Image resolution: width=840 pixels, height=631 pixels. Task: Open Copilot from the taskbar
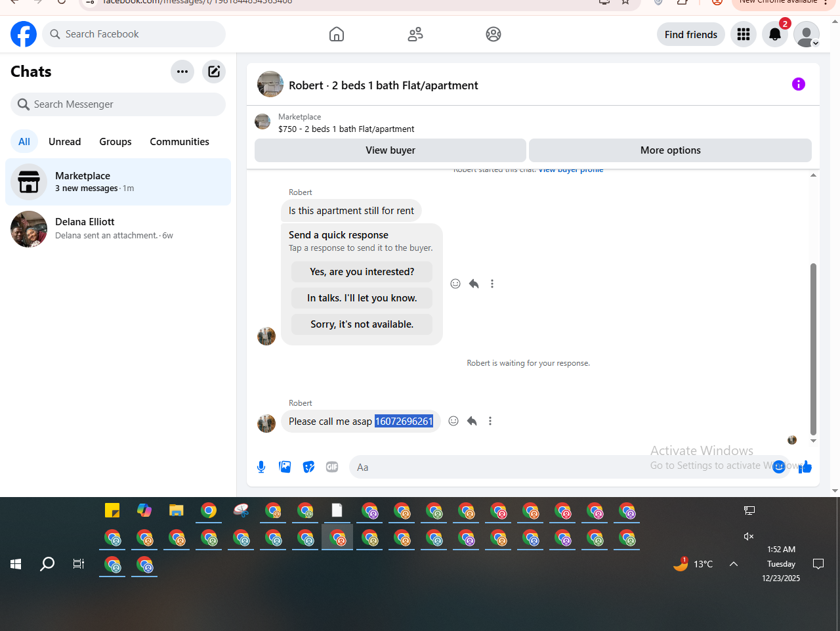[x=144, y=510]
